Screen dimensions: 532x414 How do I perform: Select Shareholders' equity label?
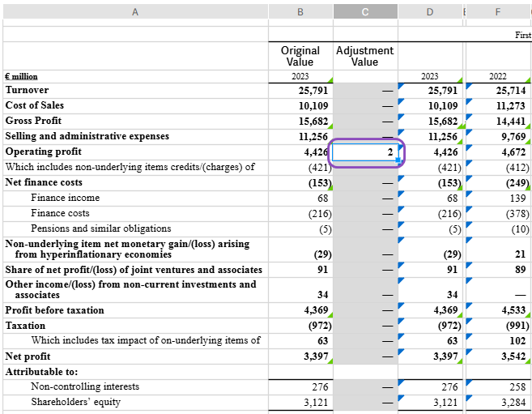[75, 402]
